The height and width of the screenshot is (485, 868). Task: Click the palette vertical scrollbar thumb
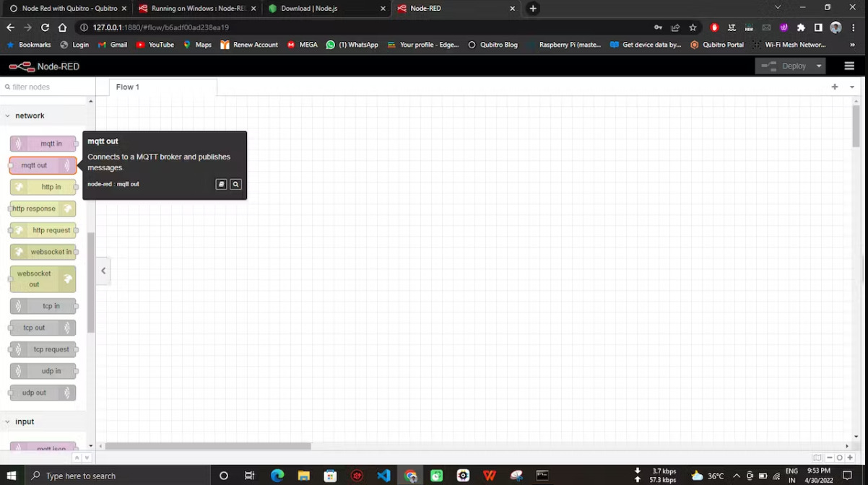pos(91,282)
